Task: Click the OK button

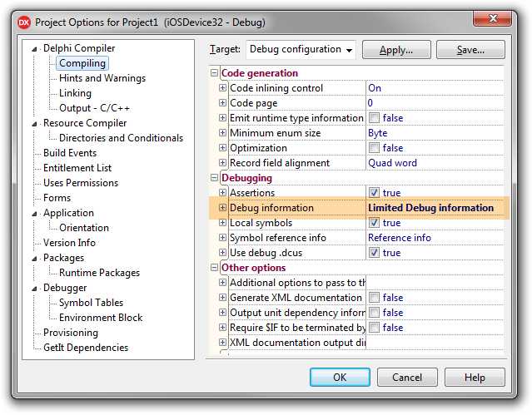Action: point(340,377)
